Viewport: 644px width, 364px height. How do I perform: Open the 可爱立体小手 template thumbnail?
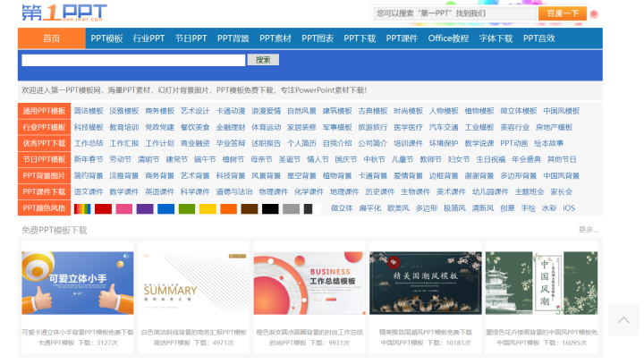78,284
